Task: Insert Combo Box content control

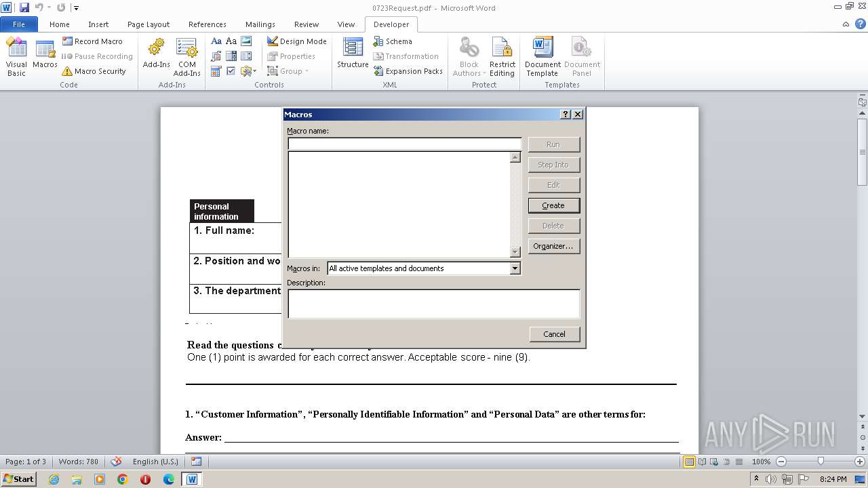Action: (x=231, y=56)
